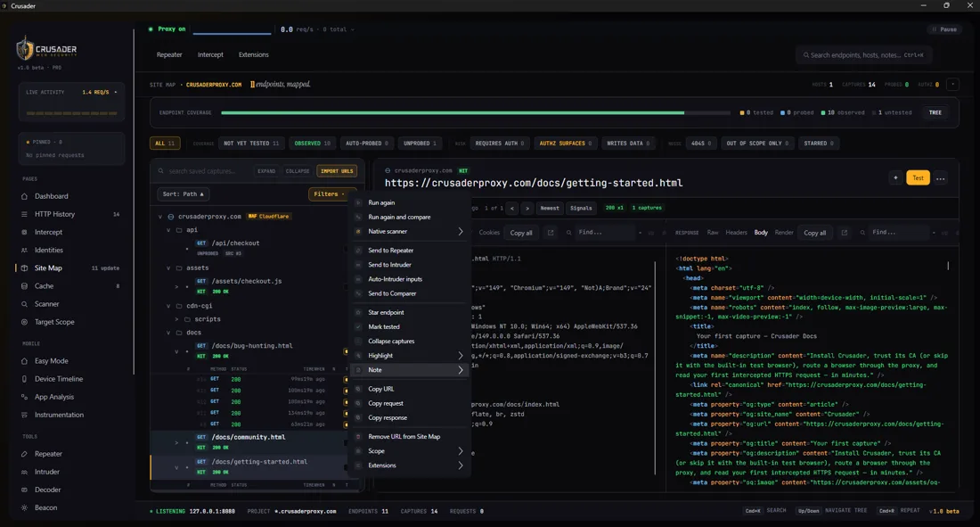Click the Crusader shield logo
The width and height of the screenshot is (980, 527).
(24, 48)
